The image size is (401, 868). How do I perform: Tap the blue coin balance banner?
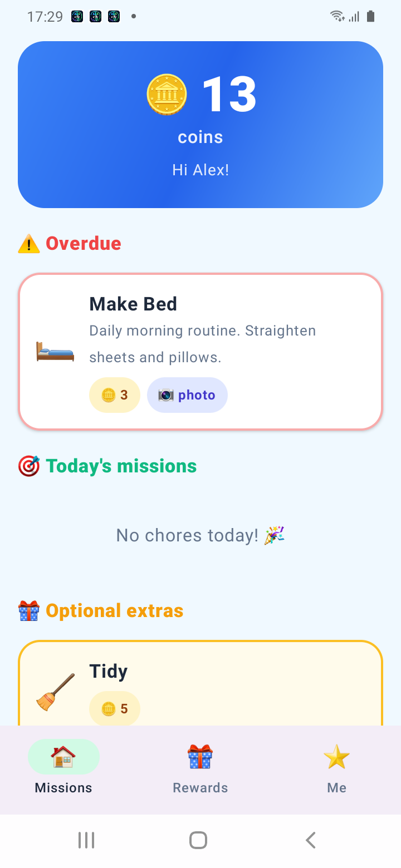pos(200,125)
